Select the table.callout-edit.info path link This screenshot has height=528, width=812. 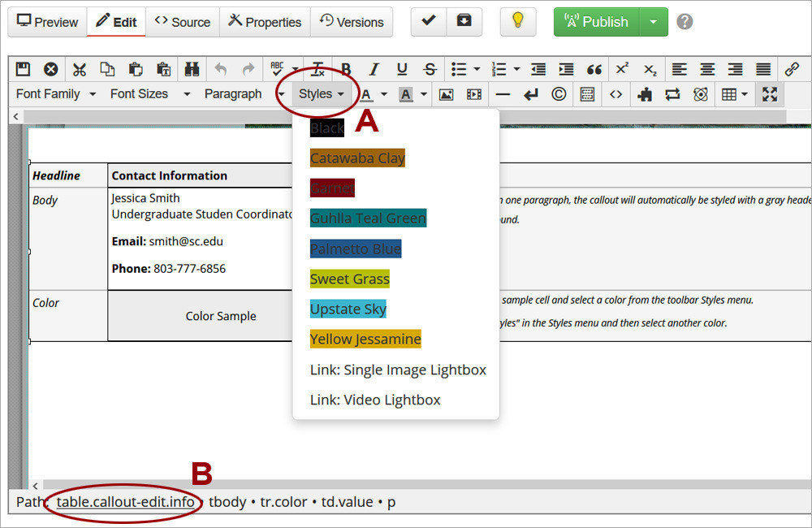coord(124,502)
